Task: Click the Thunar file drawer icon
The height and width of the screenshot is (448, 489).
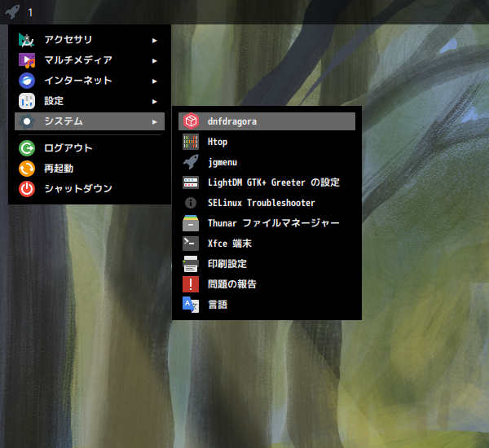Action: 191,223
